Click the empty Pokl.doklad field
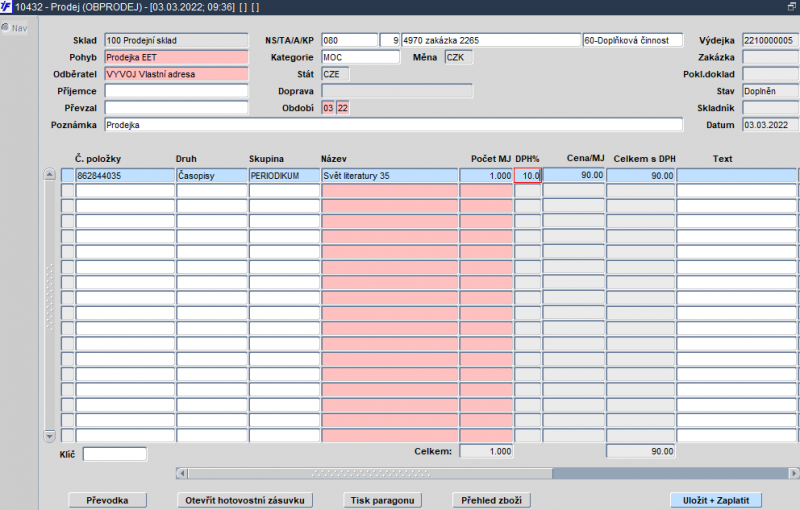This screenshot has height=510, width=800. click(x=770, y=74)
